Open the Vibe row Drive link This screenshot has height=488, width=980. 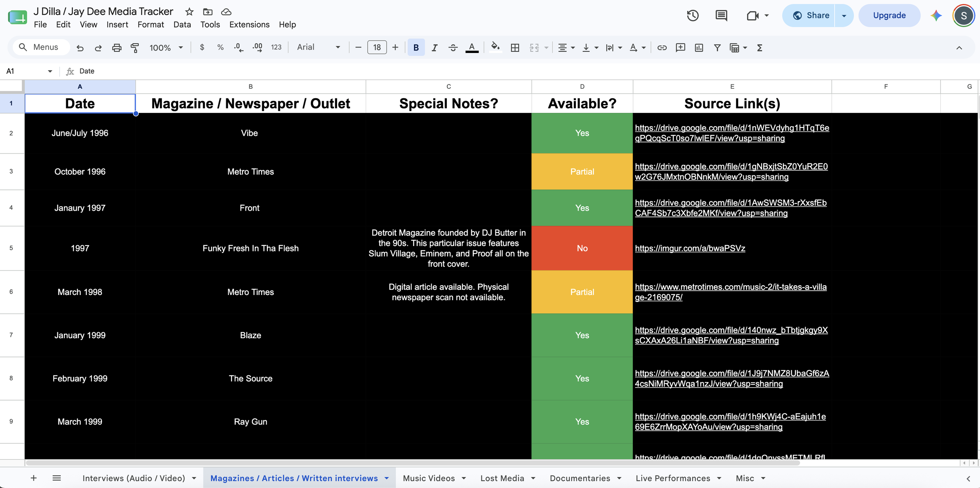pos(732,133)
